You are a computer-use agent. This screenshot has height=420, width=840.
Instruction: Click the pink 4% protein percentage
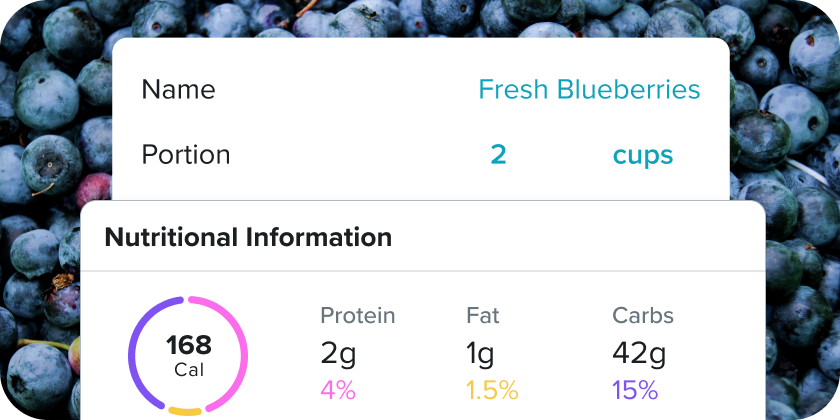point(338,389)
